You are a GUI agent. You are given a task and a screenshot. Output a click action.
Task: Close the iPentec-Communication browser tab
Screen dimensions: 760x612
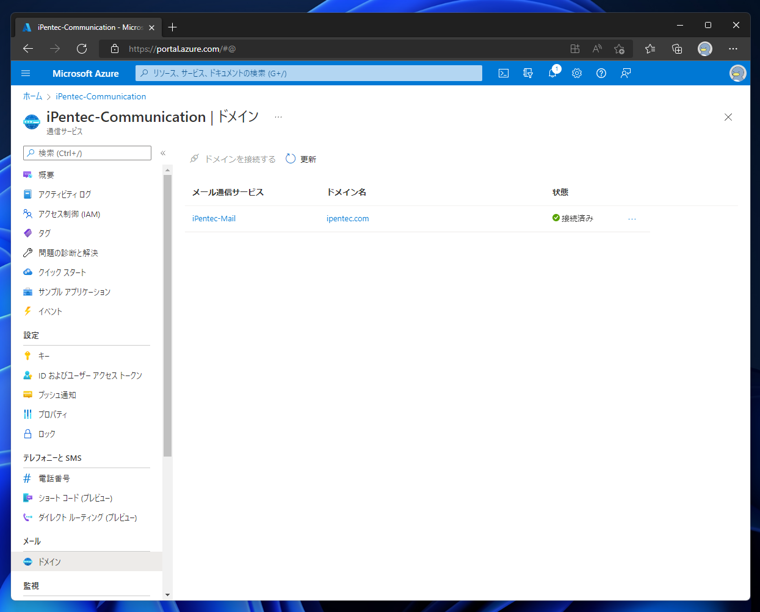pyautogui.click(x=151, y=28)
